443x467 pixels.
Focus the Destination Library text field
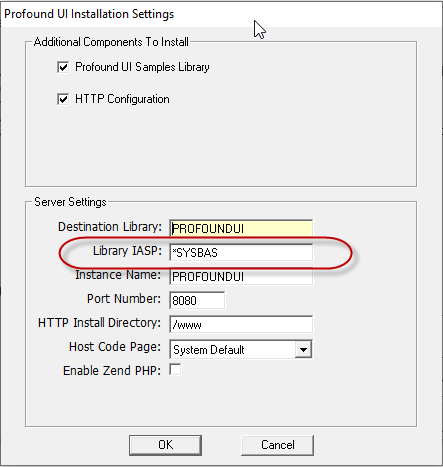pos(241,228)
